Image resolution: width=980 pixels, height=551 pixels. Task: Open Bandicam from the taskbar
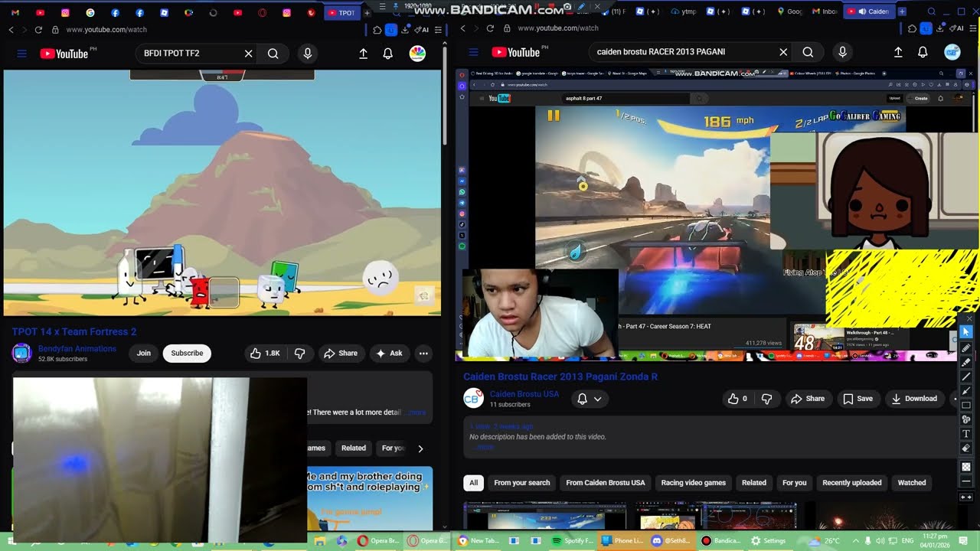720,540
